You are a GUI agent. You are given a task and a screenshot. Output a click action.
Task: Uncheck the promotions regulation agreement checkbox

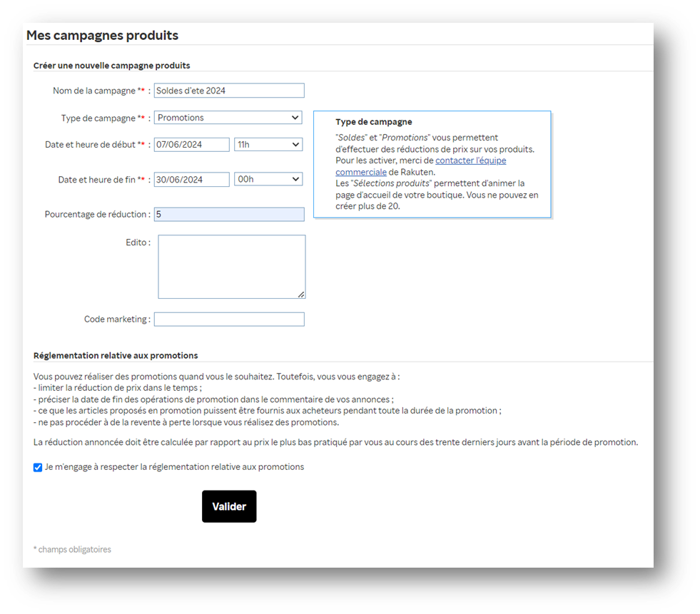(x=38, y=468)
